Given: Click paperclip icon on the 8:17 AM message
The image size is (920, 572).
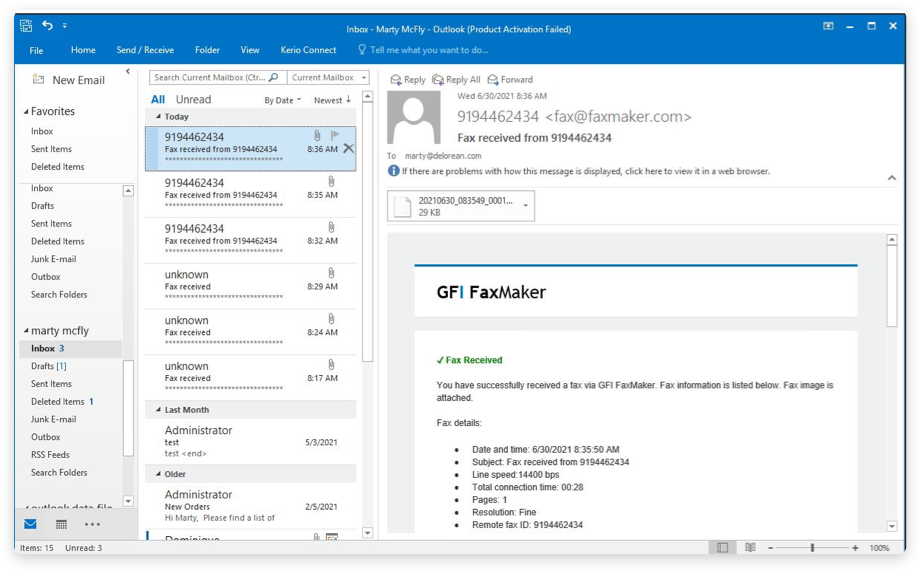Looking at the screenshot, I should pos(331,364).
